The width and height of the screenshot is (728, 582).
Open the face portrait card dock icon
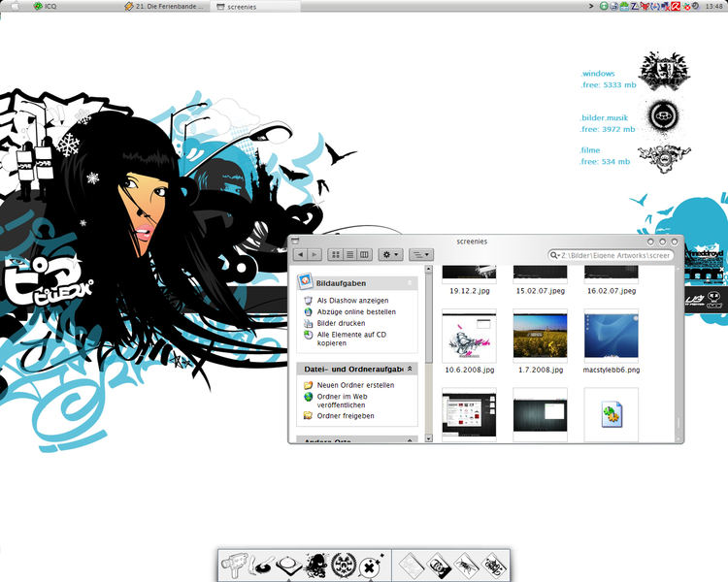[x=439, y=566]
